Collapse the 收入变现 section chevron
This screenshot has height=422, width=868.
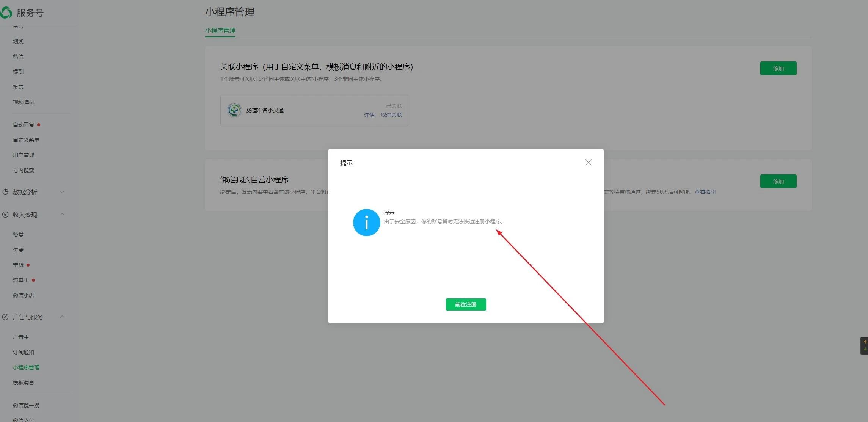pyautogui.click(x=62, y=215)
